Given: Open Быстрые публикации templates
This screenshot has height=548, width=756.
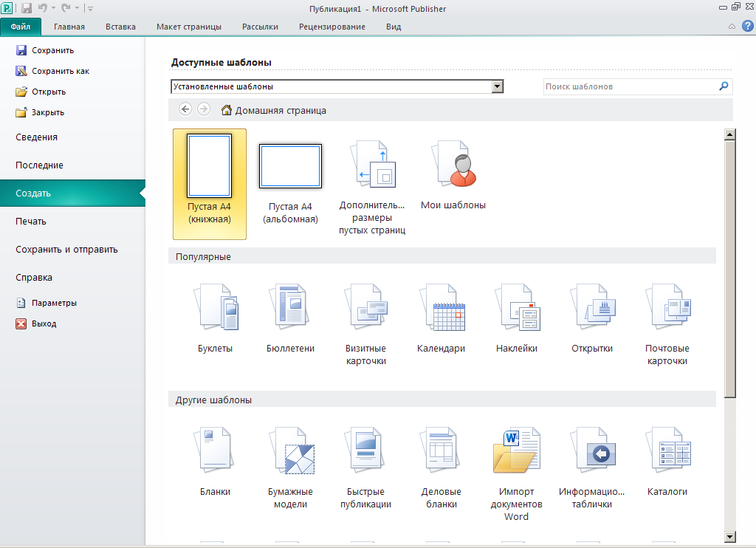Looking at the screenshot, I should click(366, 468).
